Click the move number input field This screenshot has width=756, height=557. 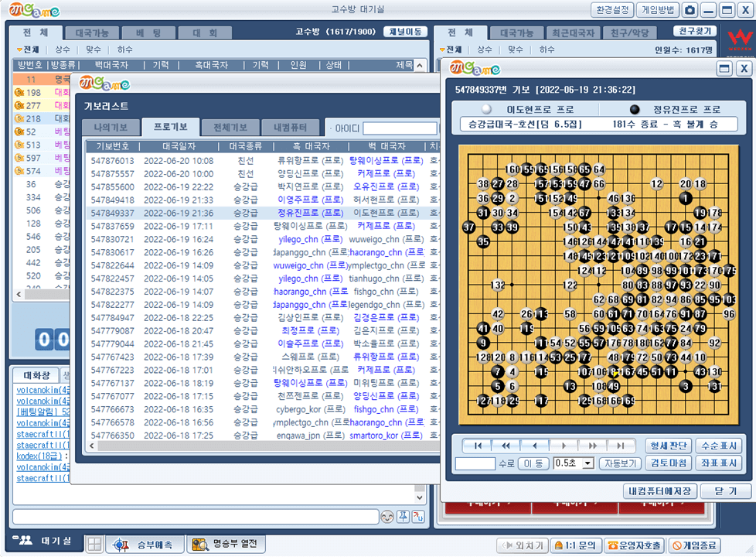click(x=475, y=463)
